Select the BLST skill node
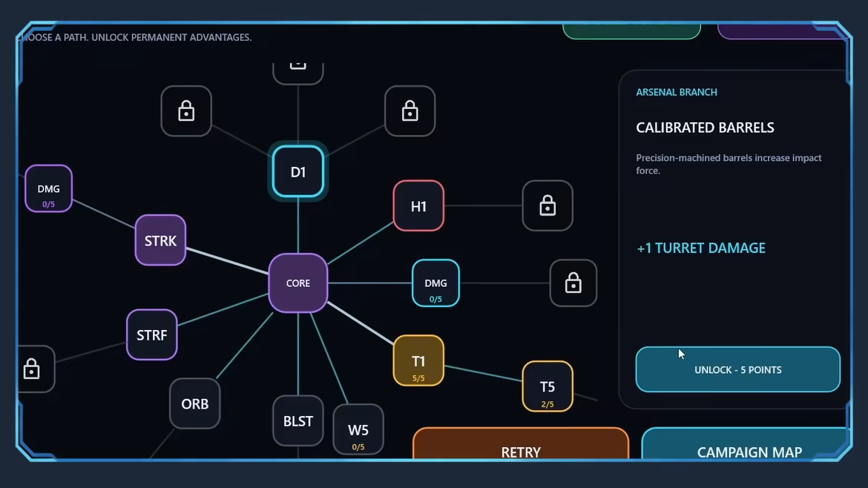 point(297,421)
